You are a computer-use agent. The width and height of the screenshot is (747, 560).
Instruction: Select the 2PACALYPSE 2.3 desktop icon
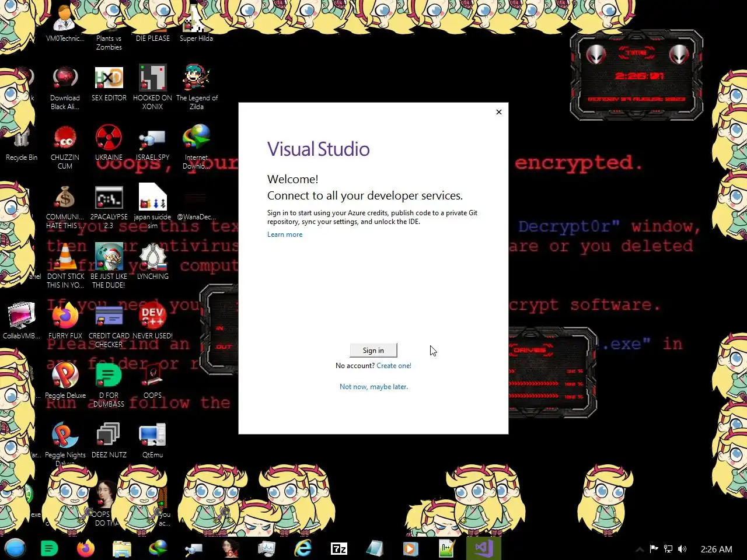109,207
